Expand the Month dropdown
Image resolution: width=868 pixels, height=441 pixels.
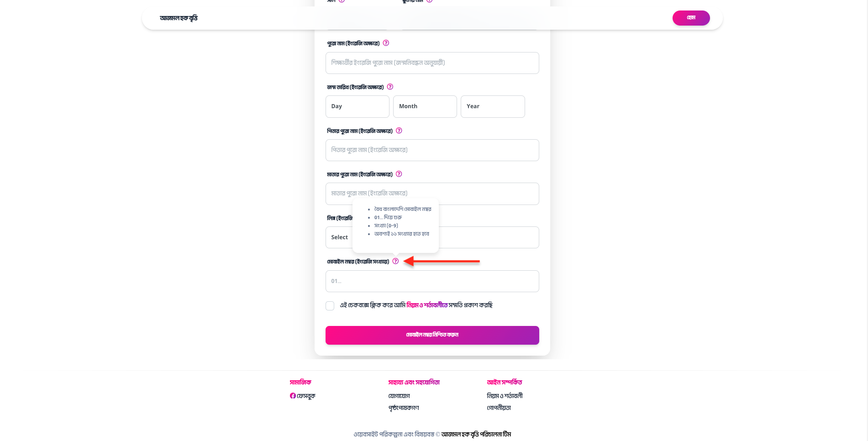(425, 106)
